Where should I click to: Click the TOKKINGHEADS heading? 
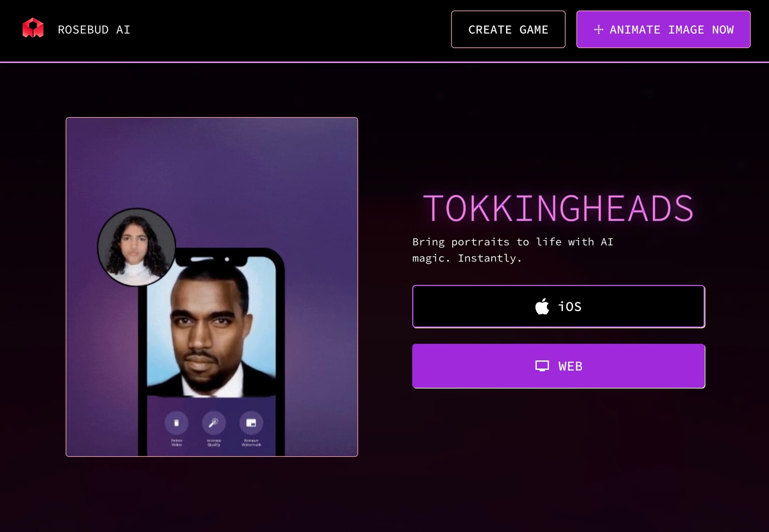(558, 208)
